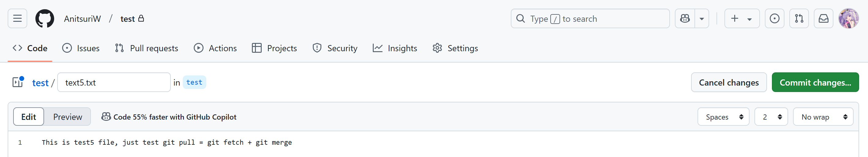Open the pull requests icon in header
The width and height of the screenshot is (868, 157).
click(x=799, y=19)
